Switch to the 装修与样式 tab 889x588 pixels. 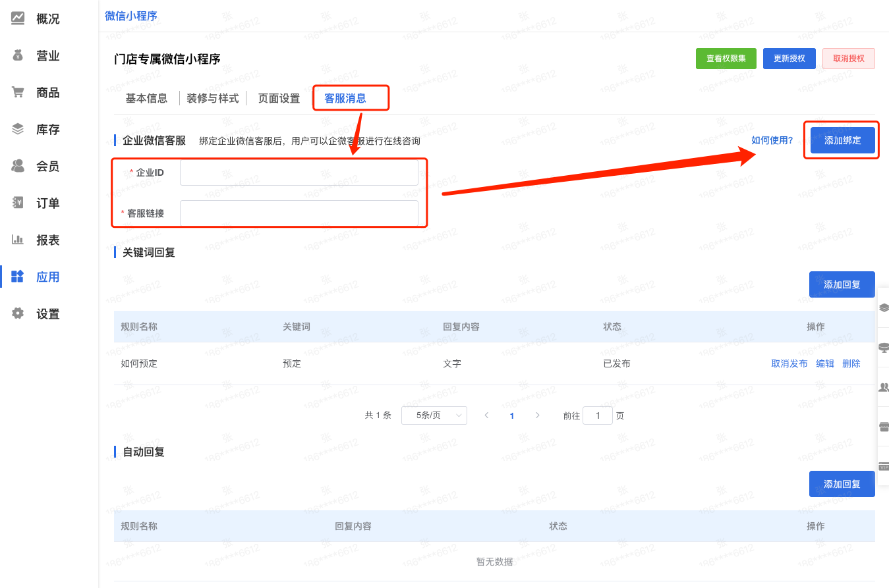(x=212, y=99)
